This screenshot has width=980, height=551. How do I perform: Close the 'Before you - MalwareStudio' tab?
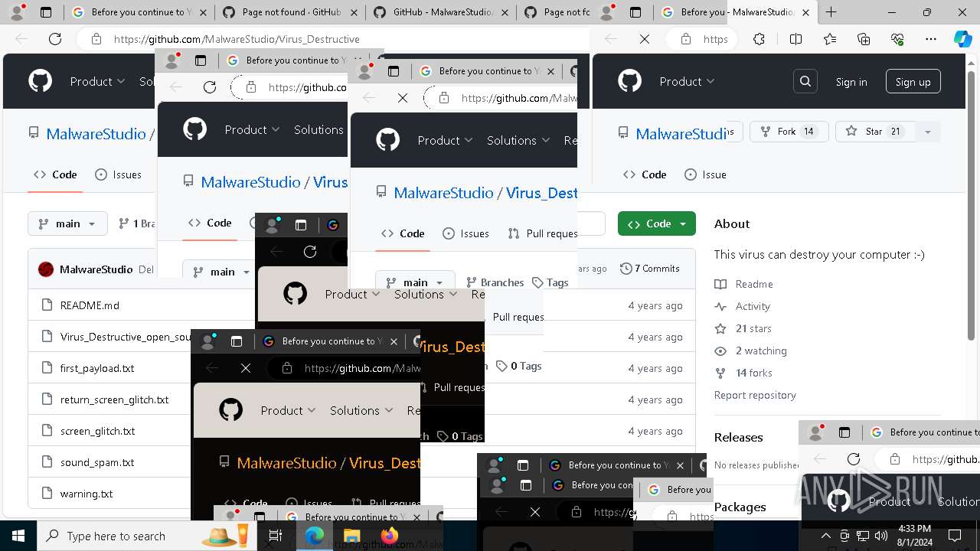click(x=807, y=12)
